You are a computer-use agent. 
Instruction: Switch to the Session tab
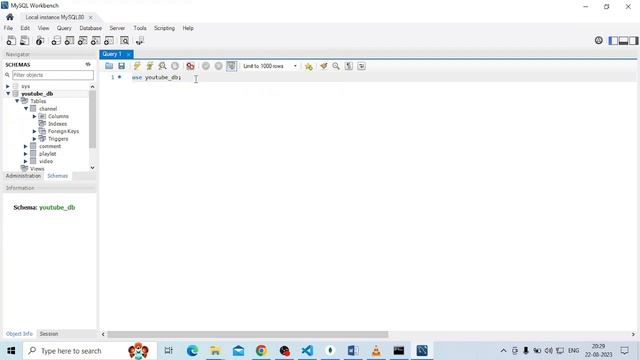[x=49, y=334]
